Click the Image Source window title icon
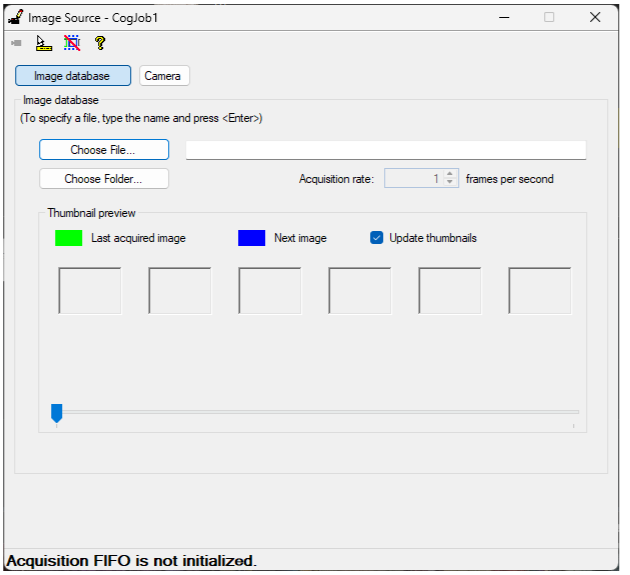This screenshot has height=575, width=630. tap(16, 17)
